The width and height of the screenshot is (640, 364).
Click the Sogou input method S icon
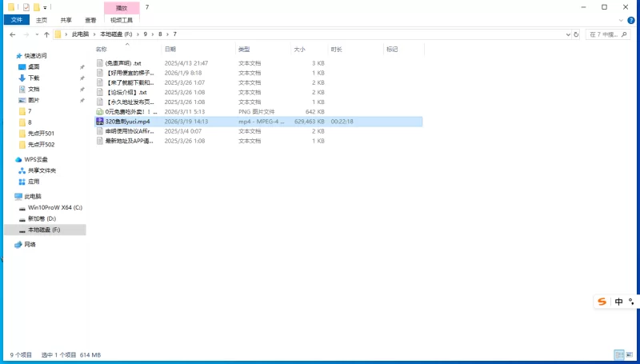coord(601,302)
